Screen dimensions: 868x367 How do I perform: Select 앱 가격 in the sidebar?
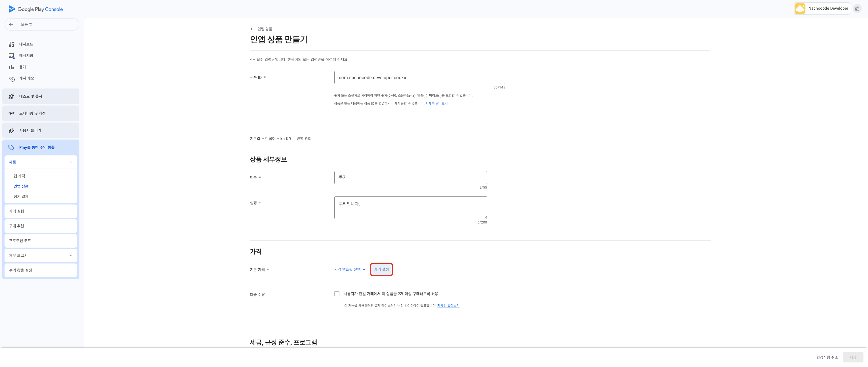[x=19, y=176]
